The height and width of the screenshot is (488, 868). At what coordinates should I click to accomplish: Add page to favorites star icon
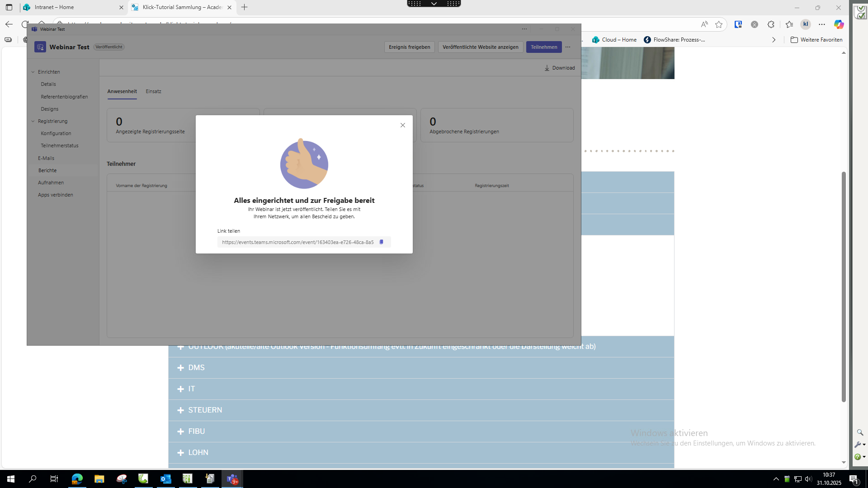[x=719, y=24]
